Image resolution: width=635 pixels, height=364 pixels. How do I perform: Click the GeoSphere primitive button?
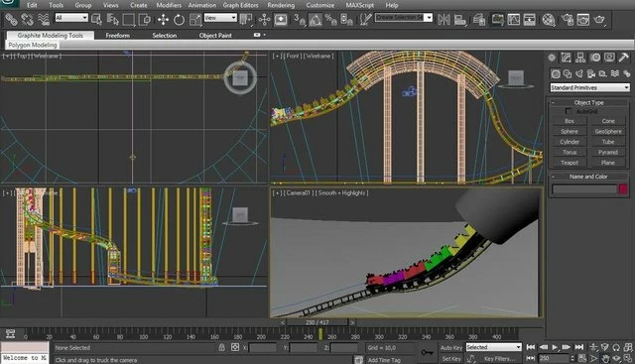coord(608,131)
